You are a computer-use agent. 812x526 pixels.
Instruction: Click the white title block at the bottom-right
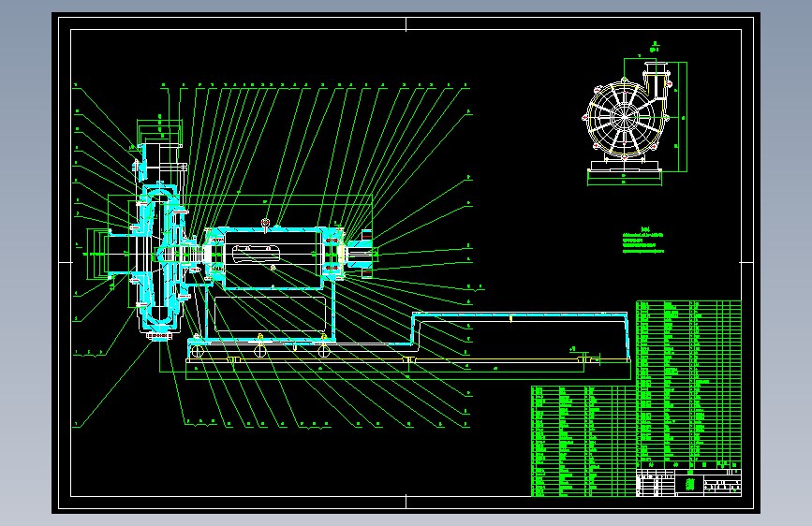[x=688, y=483]
